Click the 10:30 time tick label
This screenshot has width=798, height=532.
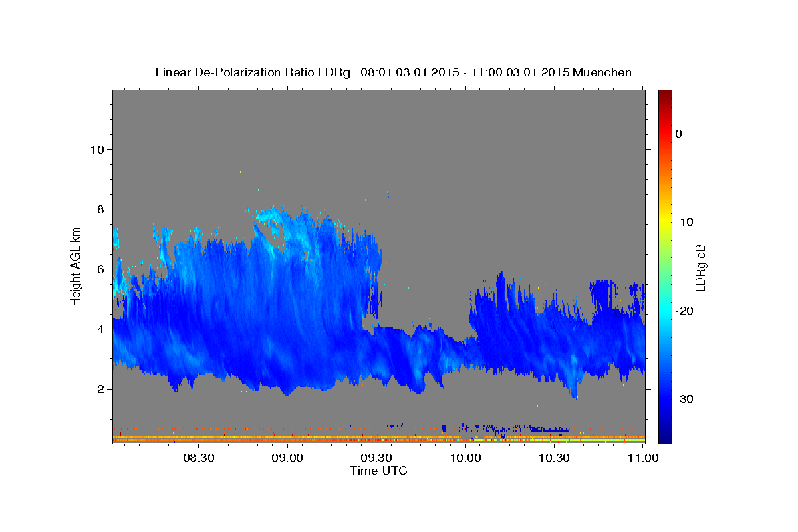(554, 458)
